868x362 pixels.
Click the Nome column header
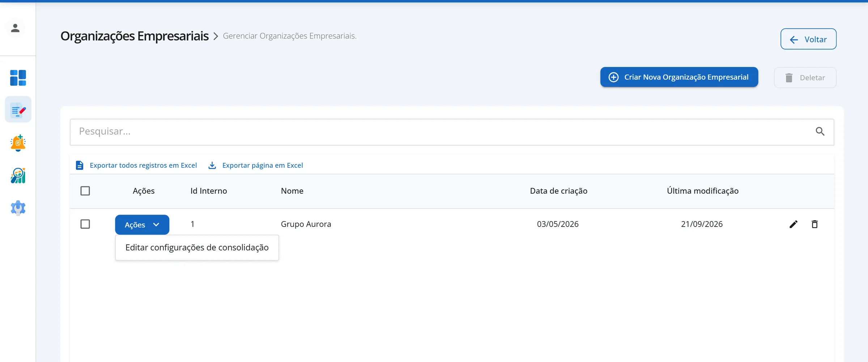coord(292,191)
